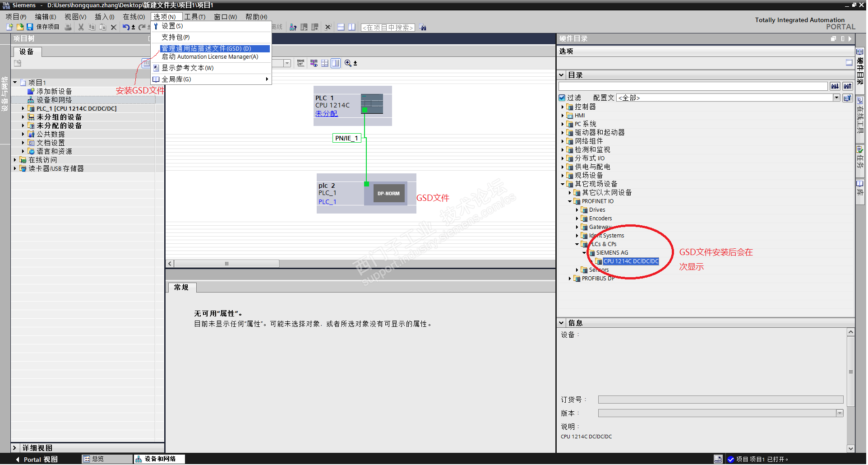
Task: Open the 全局库(G) submenu
Action: click(212, 79)
